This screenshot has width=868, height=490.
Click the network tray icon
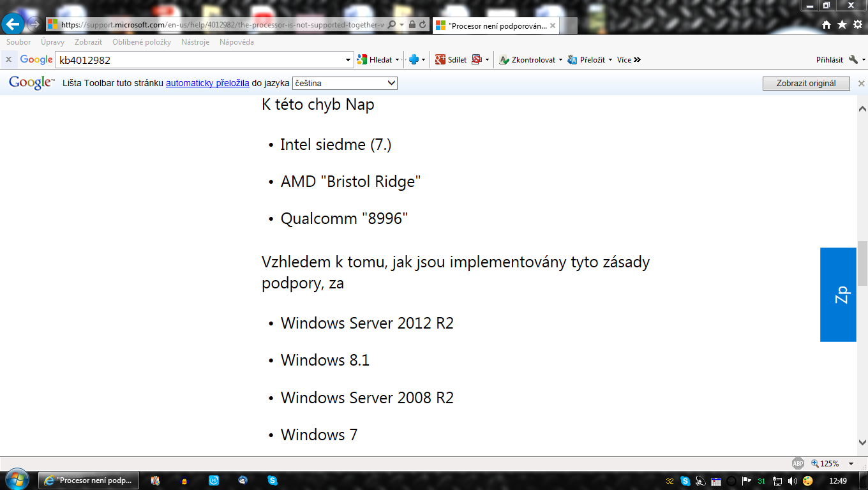(777, 481)
